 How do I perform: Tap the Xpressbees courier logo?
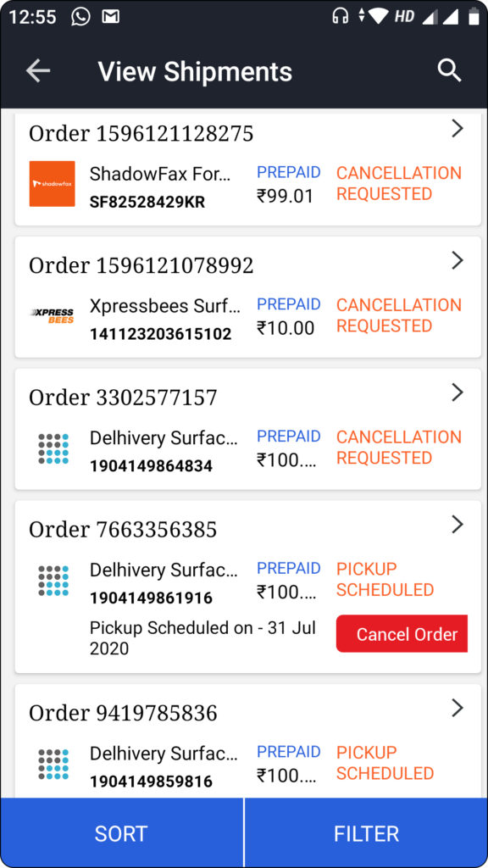(x=52, y=315)
